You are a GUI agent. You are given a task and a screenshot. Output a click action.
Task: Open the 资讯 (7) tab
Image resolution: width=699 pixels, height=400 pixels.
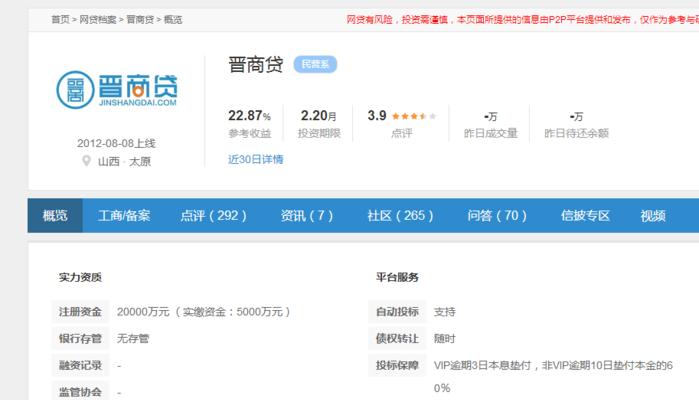(307, 216)
